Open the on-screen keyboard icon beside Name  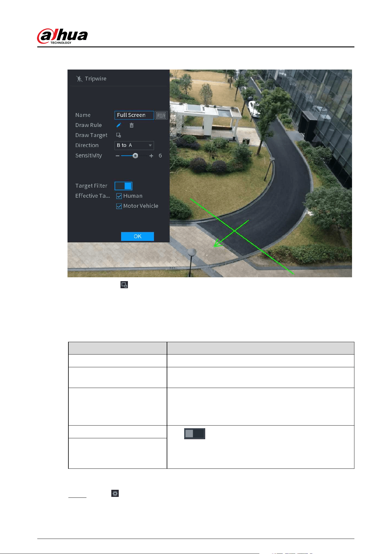tap(161, 115)
